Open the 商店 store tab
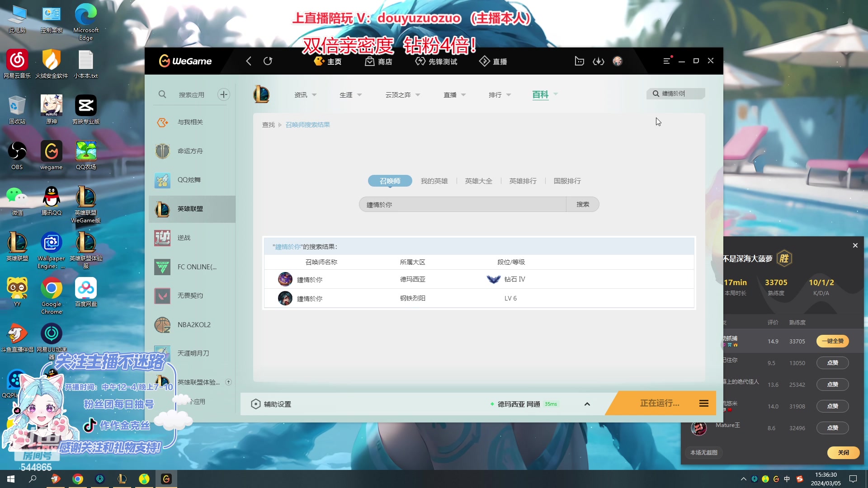 coord(378,61)
